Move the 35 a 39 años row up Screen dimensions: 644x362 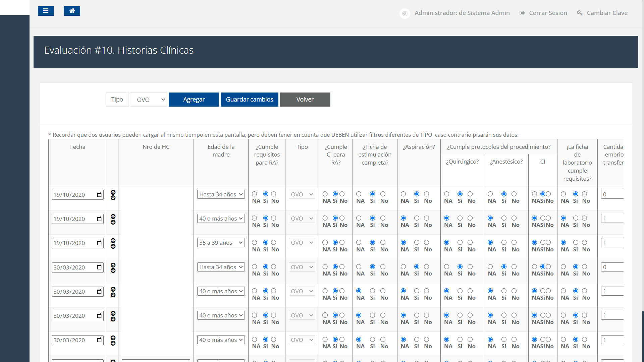113,241
